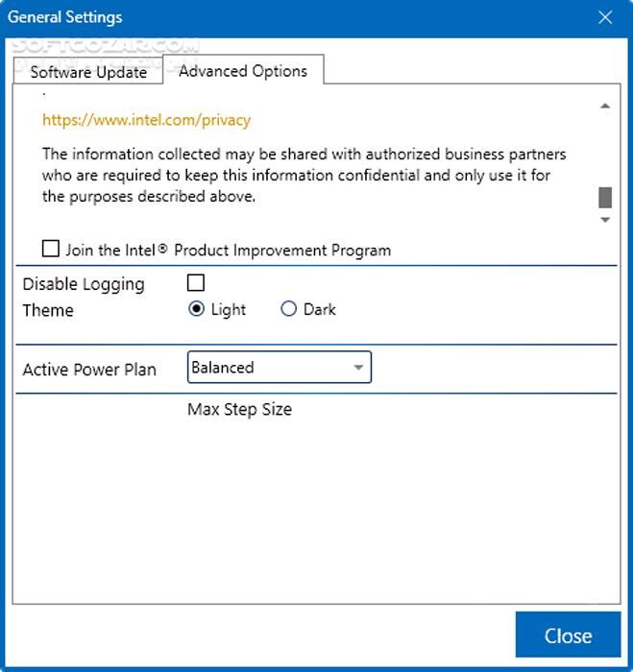Close the General Settings window with X
Image resolution: width=633 pixels, height=672 pixels.
pos(604,17)
